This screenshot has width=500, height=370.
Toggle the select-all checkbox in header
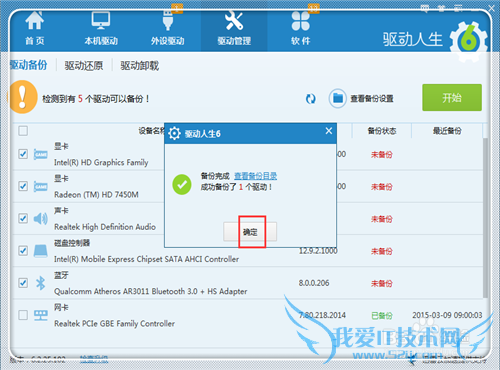[x=23, y=131]
